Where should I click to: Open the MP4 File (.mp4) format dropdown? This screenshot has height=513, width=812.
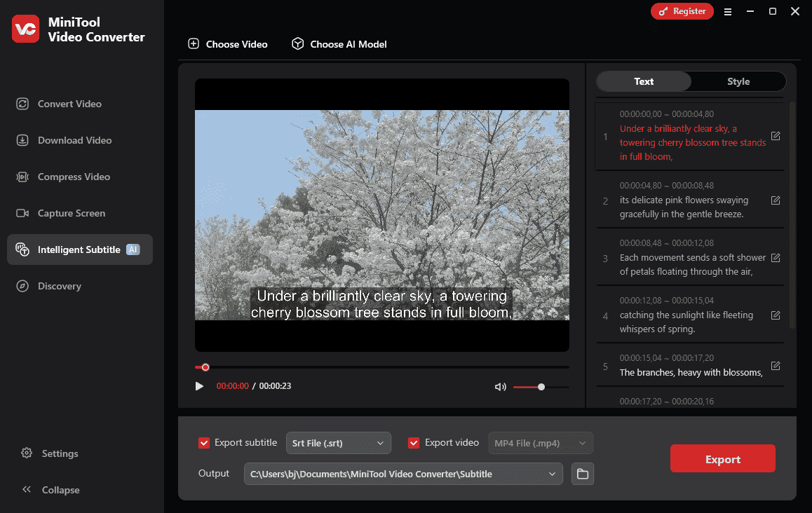tap(540, 443)
